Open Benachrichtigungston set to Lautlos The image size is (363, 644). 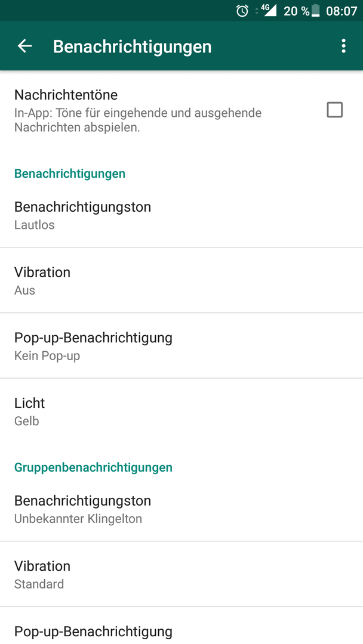coord(181,215)
